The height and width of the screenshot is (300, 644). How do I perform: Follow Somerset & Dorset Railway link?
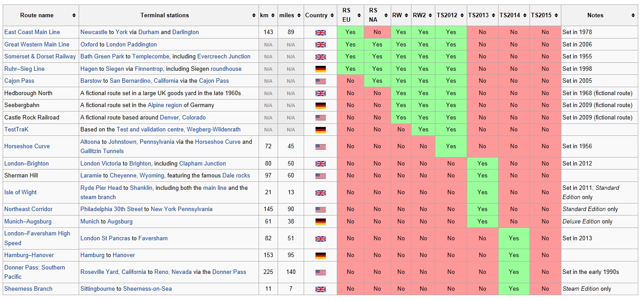coord(40,56)
